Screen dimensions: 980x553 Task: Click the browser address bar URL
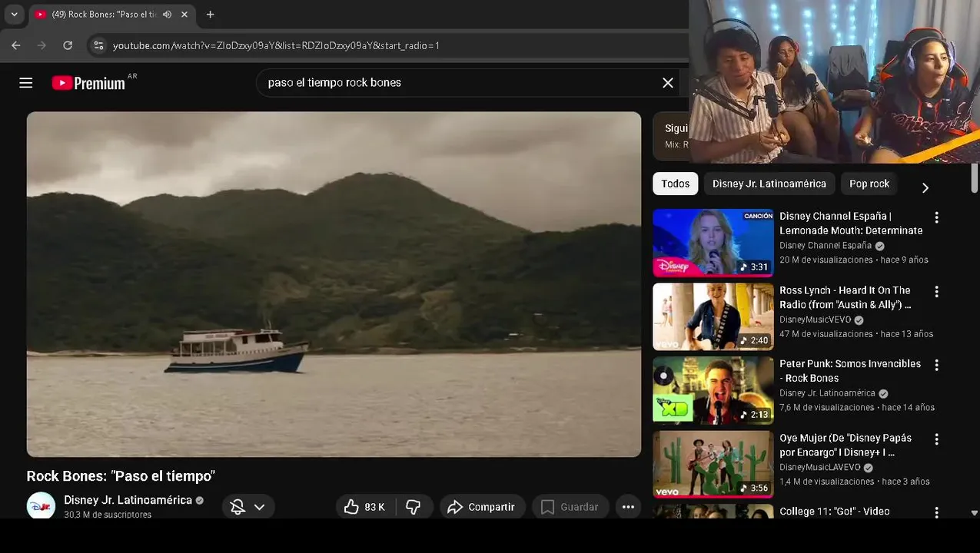pyautogui.click(x=276, y=45)
